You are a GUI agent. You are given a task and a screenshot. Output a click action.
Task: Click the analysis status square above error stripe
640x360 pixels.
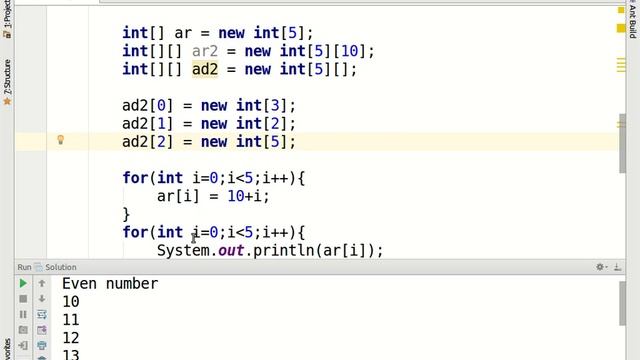[x=621, y=10]
